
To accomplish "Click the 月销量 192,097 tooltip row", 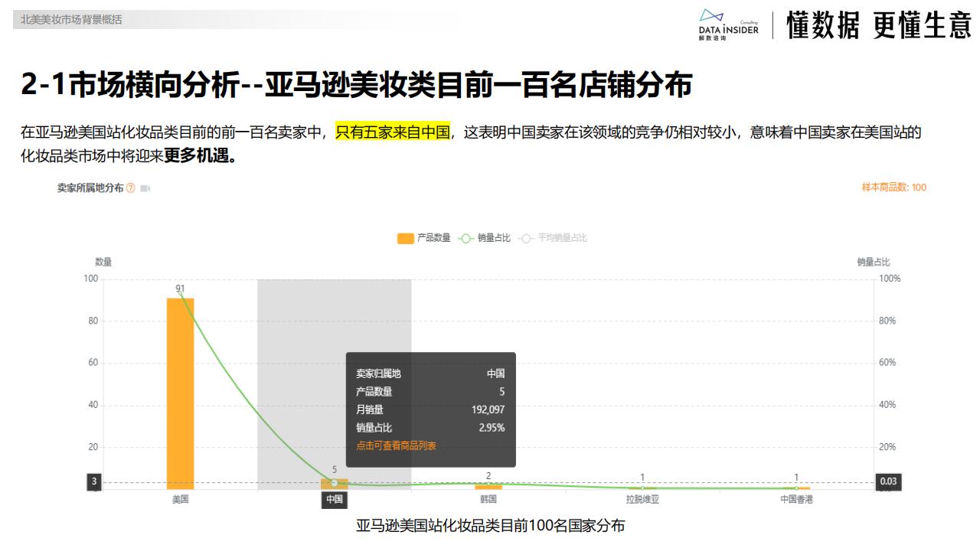I will [430, 409].
